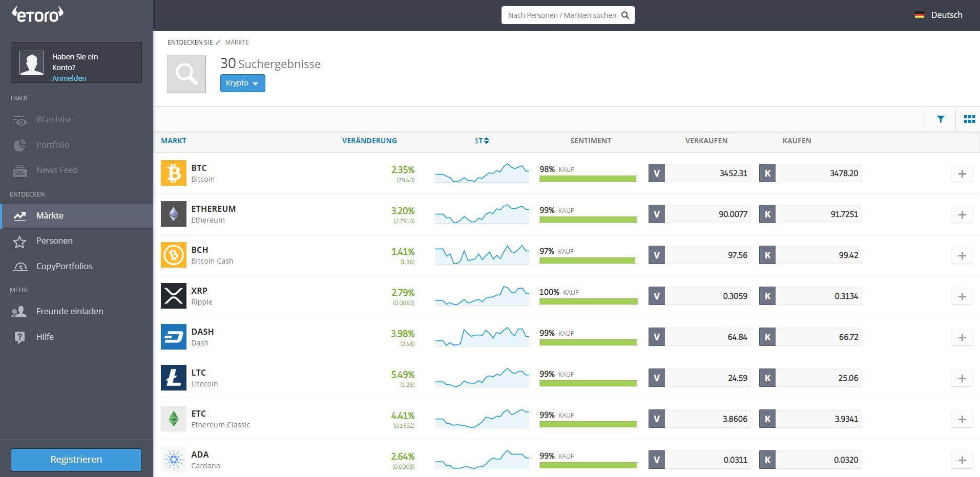Click the German flag icon
The width and height of the screenshot is (980, 477).
[x=920, y=15]
